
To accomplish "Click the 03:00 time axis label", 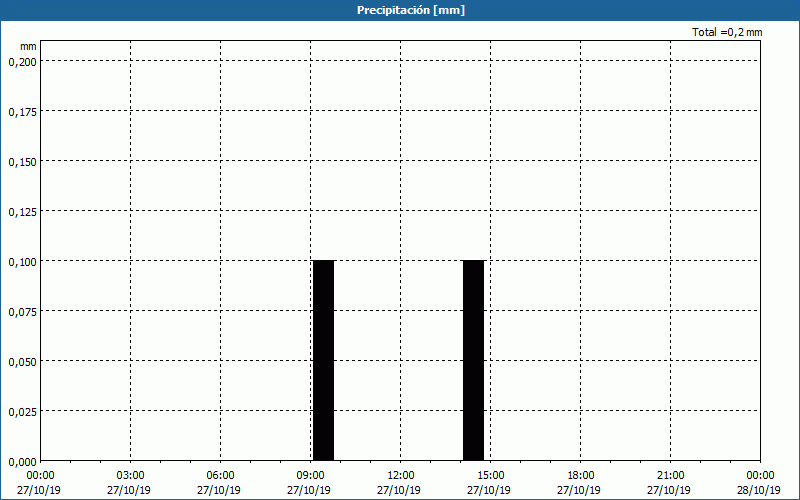I will pyautogui.click(x=131, y=476).
